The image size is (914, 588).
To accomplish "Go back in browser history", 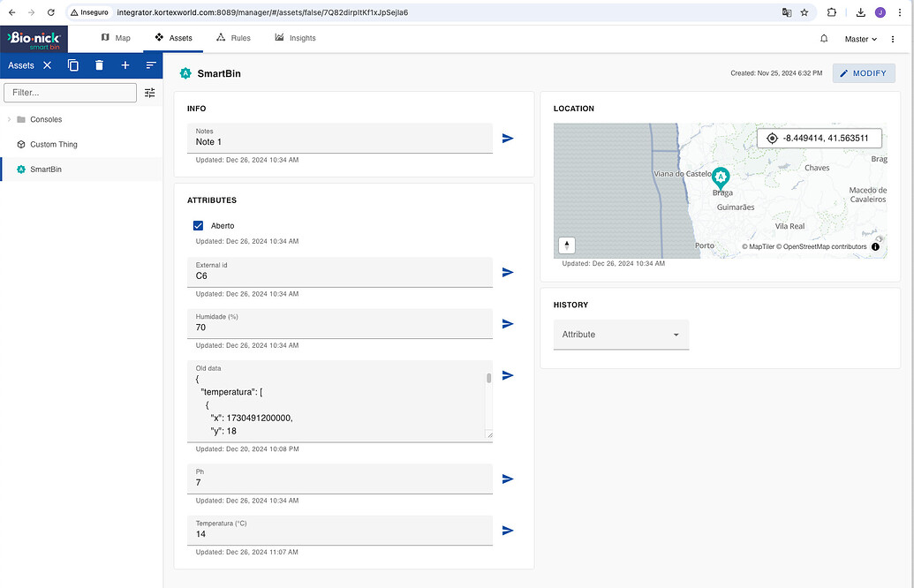I will (x=12, y=12).
